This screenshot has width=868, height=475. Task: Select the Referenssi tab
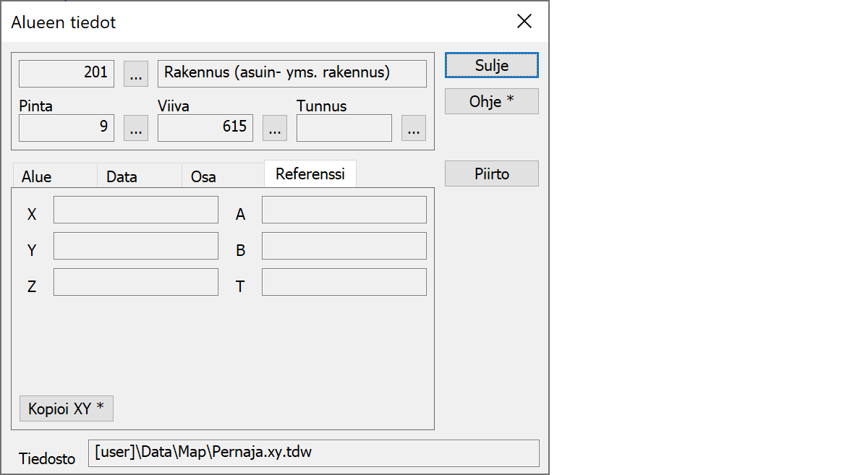pyautogui.click(x=310, y=174)
